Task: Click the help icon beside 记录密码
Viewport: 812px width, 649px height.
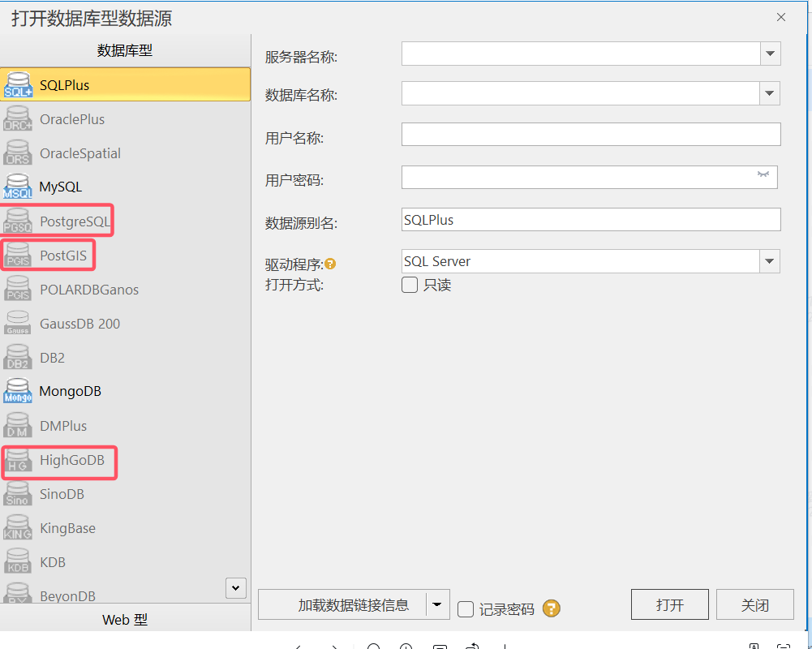Action: (x=552, y=608)
